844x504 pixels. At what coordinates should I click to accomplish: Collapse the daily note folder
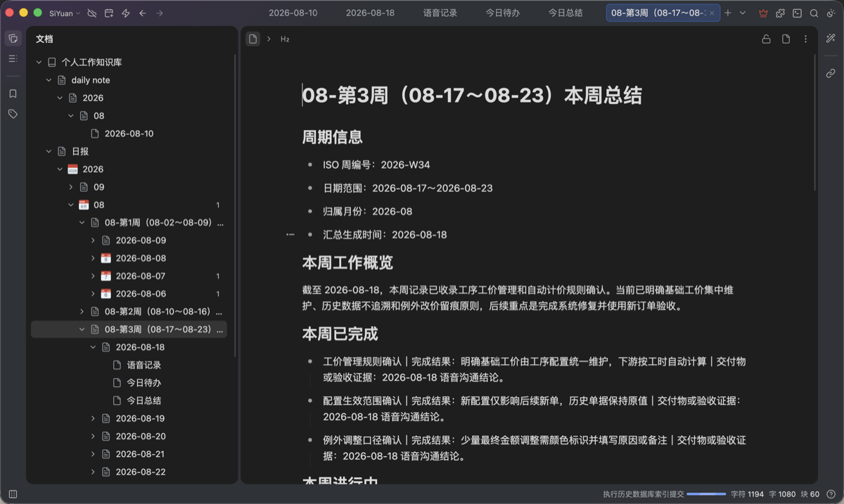click(x=49, y=80)
